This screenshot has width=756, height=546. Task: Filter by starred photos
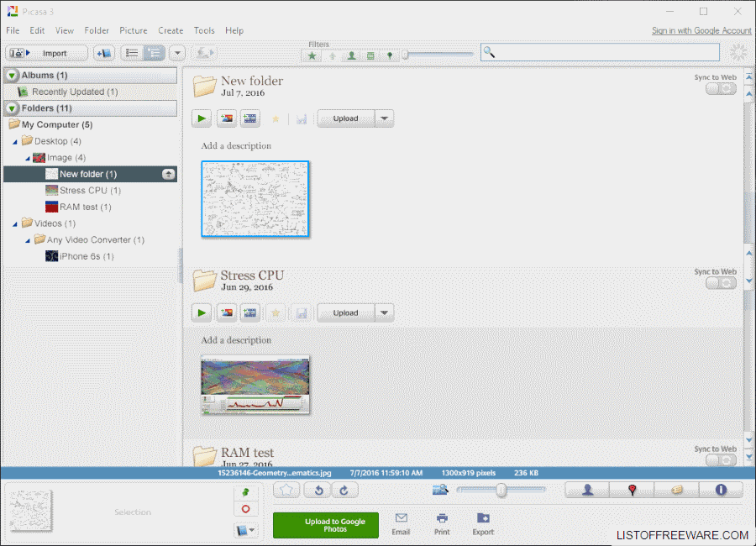click(312, 56)
